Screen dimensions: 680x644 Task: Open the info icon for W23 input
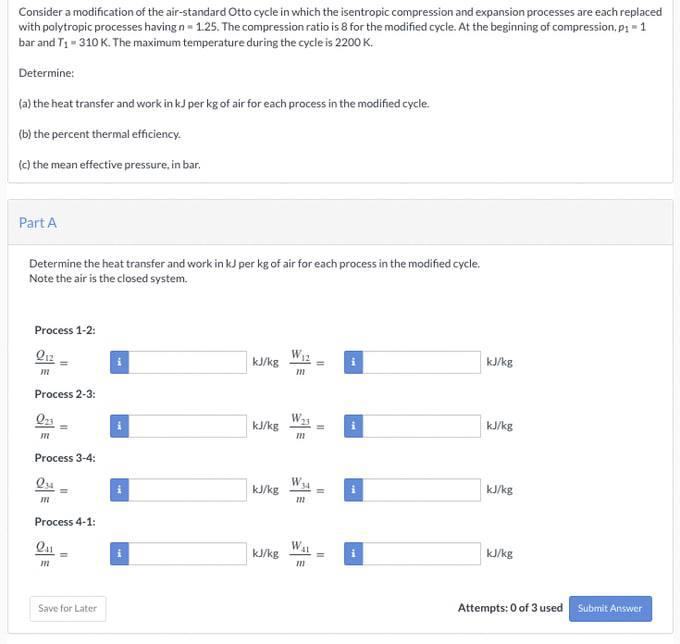(x=353, y=426)
